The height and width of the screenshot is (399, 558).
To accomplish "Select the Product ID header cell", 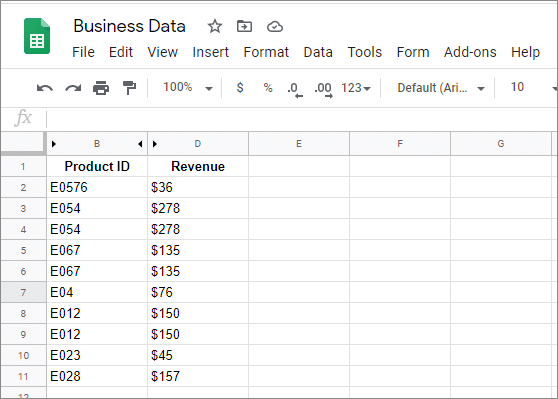I will [97, 166].
